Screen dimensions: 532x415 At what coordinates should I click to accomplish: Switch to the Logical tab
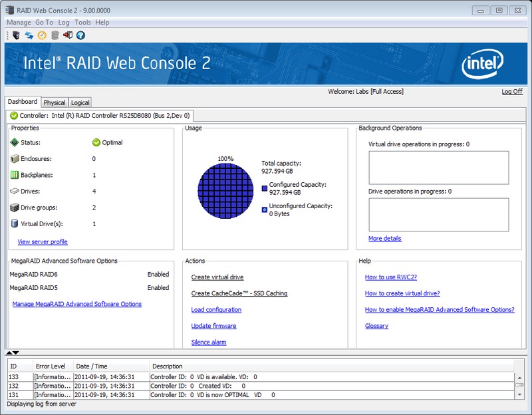(80, 102)
